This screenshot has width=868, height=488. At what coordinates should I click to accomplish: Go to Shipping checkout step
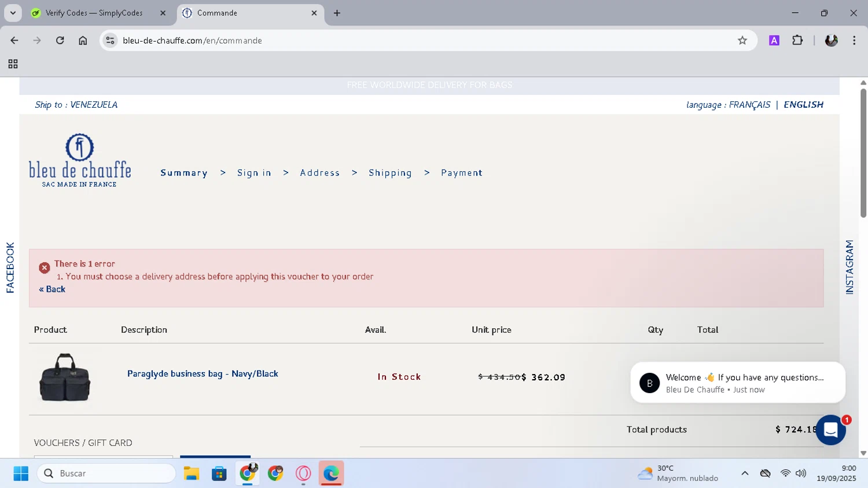(390, 173)
